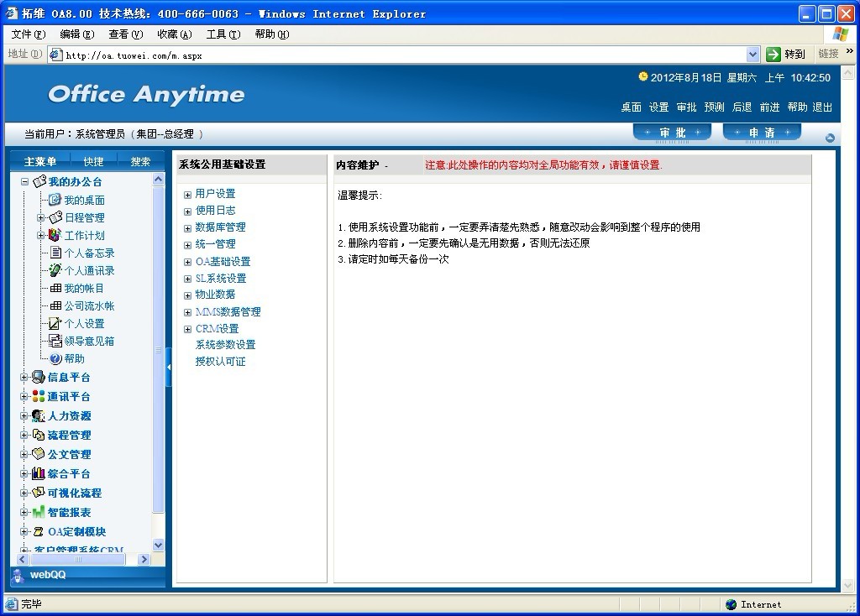Click the 帮助 question mark icon in tree
This screenshot has width=860, height=616.
tap(55, 358)
